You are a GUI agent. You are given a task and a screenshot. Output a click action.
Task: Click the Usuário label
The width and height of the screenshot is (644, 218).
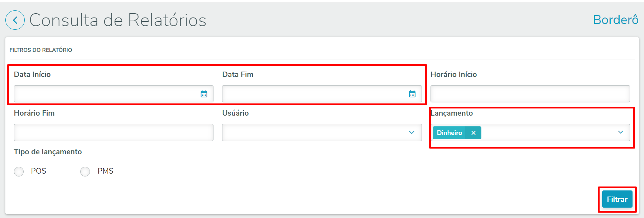pyautogui.click(x=235, y=113)
